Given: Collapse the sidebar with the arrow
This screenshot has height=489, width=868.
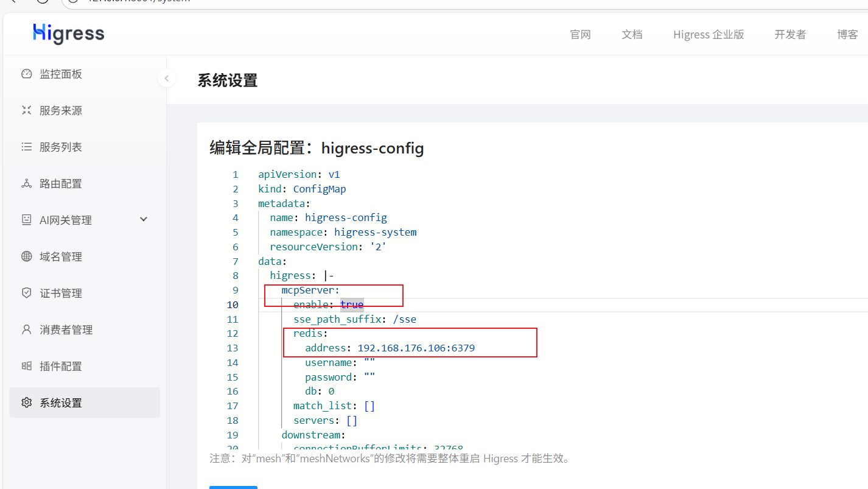Looking at the screenshot, I should tap(167, 78).
